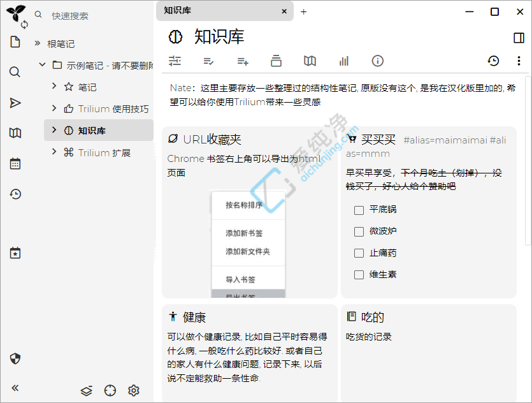This screenshot has height=403, width=532.
Task: Open note revisions history icon in toolbar
Action: click(x=493, y=61)
